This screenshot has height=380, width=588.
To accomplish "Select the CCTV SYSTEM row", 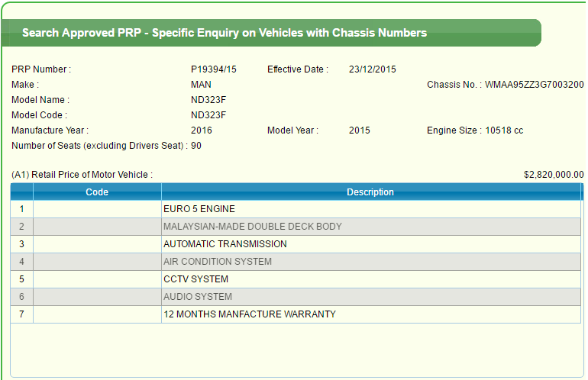I will [x=296, y=279].
